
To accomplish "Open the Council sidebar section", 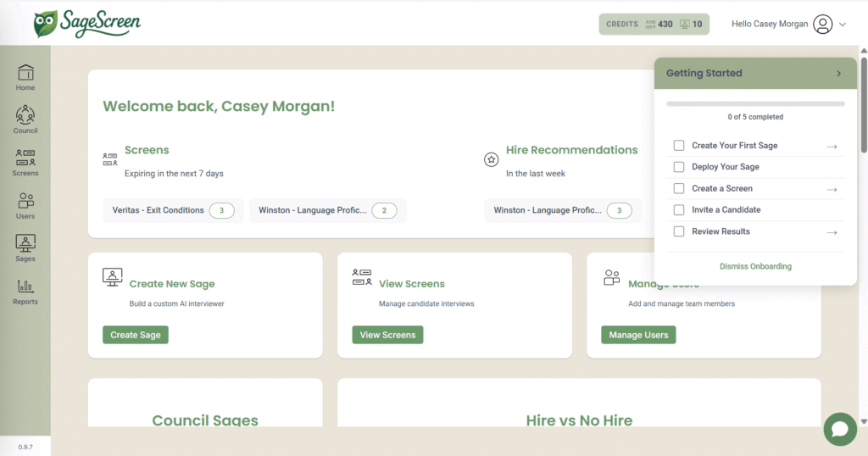I will pos(25,120).
